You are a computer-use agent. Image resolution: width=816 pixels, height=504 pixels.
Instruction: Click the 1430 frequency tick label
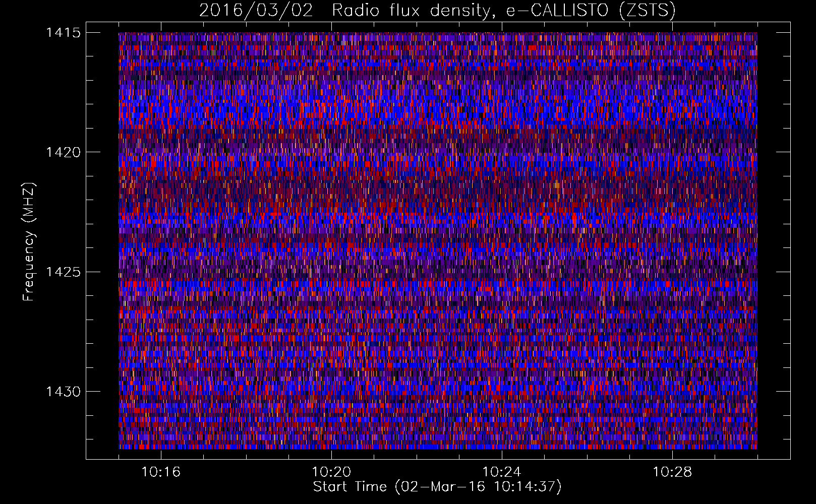63,392
